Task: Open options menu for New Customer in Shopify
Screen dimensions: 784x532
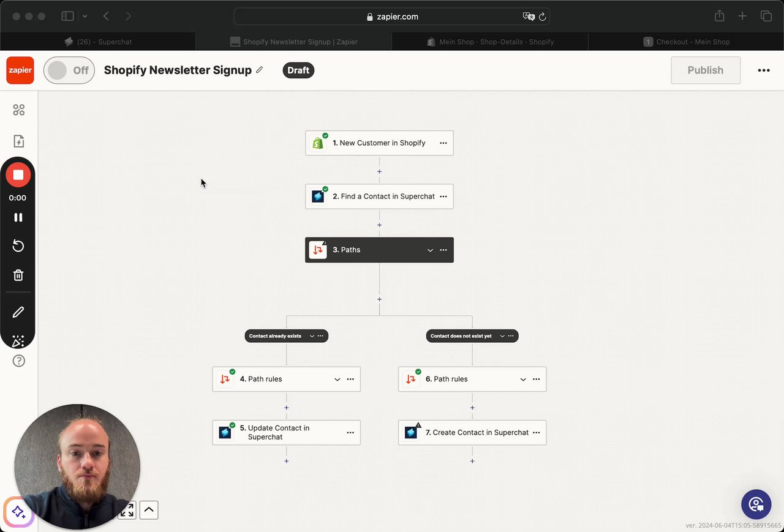Action: (443, 143)
